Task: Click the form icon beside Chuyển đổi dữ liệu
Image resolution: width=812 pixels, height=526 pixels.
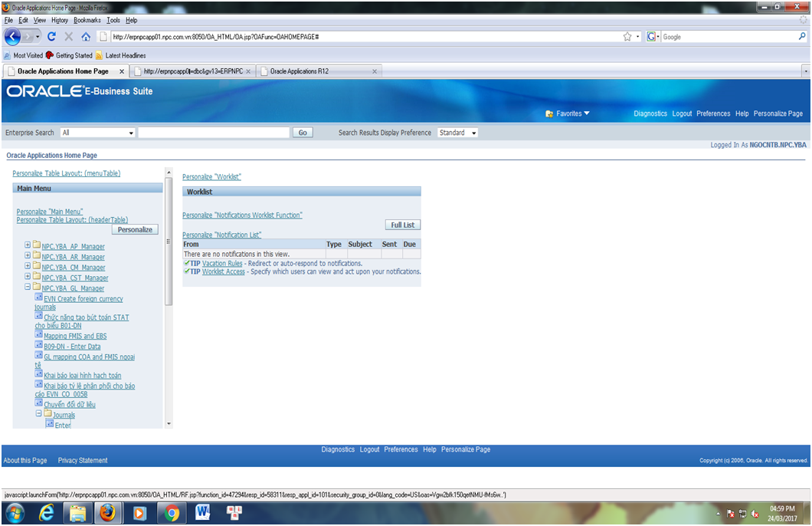Action: click(39, 403)
